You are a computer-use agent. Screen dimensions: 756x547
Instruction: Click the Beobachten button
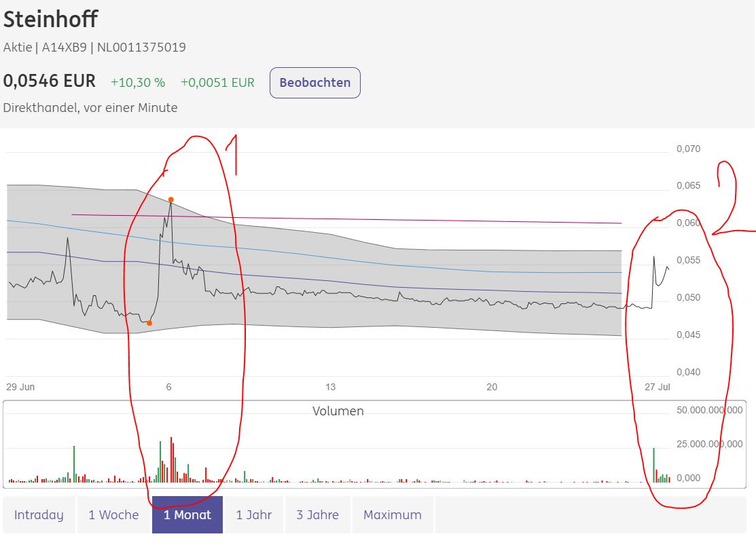coord(315,83)
